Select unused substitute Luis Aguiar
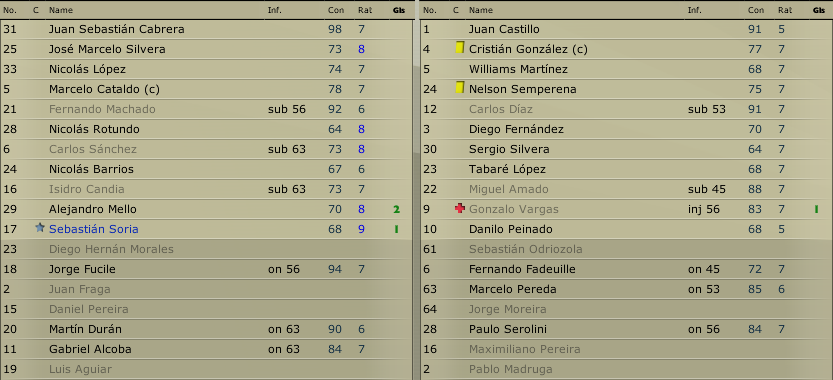This screenshot has height=380, width=833. pos(207,369)
